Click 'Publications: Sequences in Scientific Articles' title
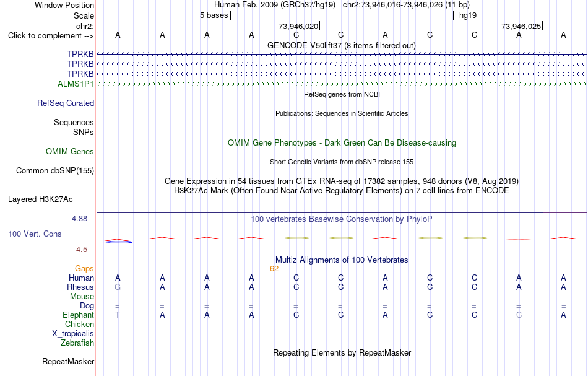Image resolution: width=588 pixels, height=376 pixels. click(342, 113)
